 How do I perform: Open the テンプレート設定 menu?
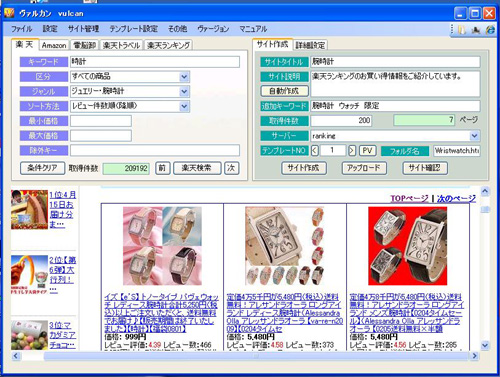click(134, 29)
